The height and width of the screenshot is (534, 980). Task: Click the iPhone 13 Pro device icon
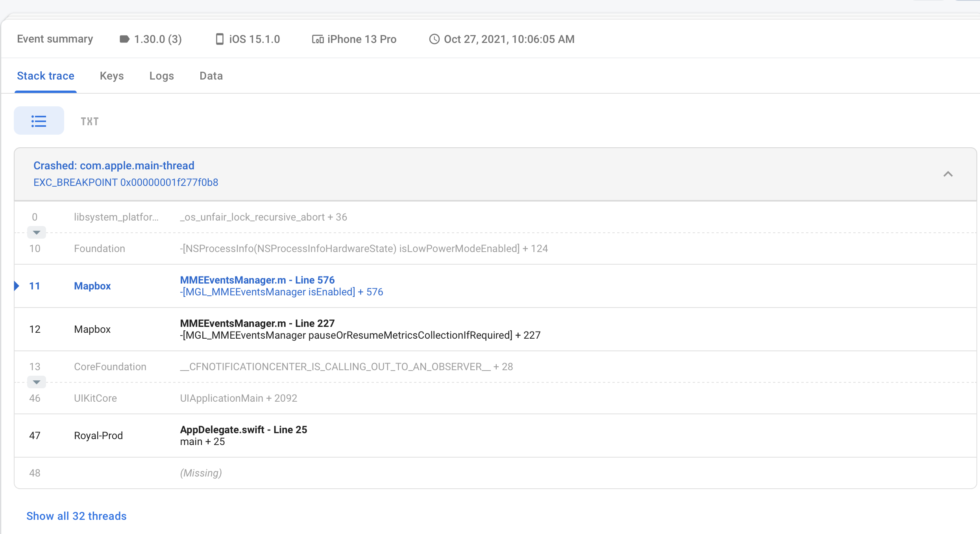click(x=318, y=39)
